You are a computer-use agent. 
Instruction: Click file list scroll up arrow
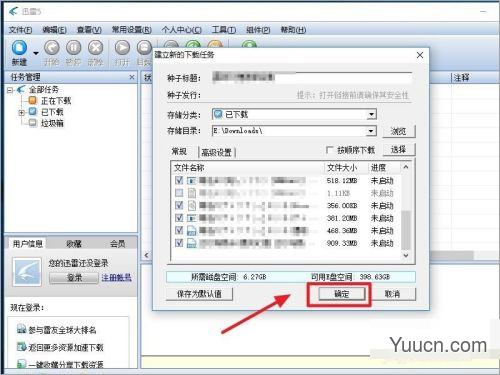(406, 167)
